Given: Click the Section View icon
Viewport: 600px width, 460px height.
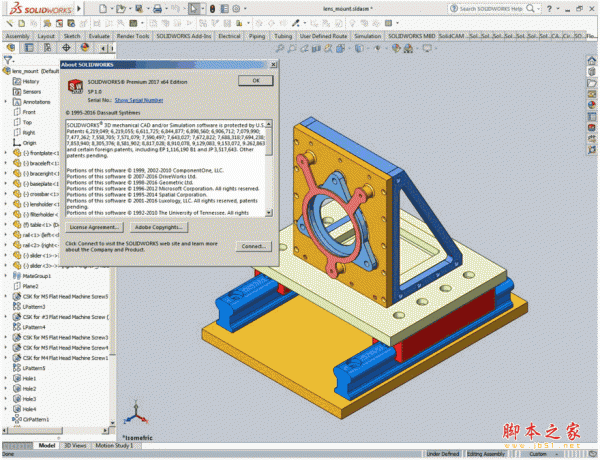Looking at the screenshot, I should [316, 49].
